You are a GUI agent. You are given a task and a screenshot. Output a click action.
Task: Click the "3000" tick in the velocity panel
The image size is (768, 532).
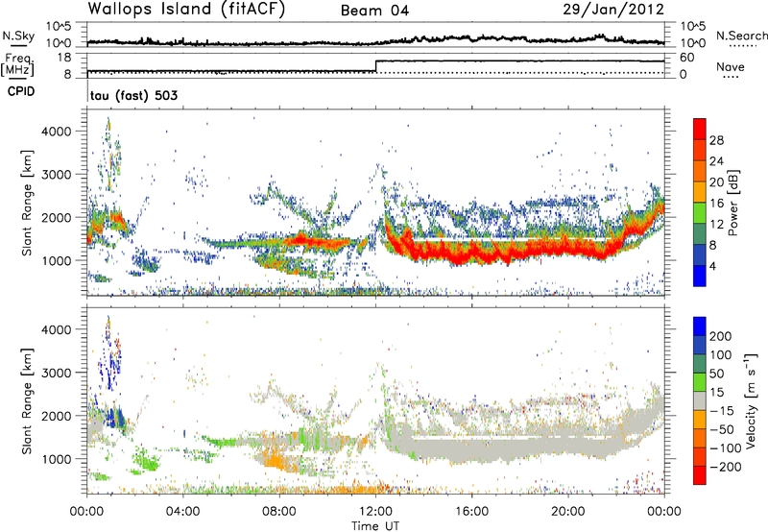tap(56, 373)
